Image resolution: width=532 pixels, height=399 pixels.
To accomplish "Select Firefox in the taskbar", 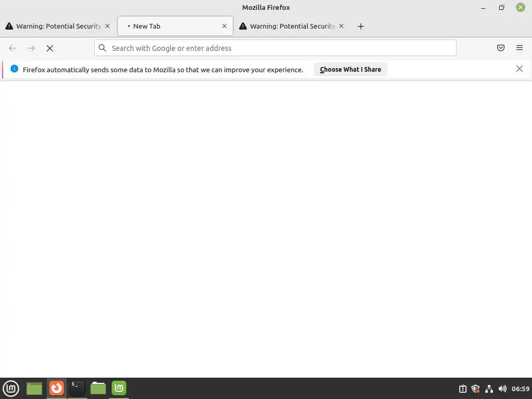I will (56, 388).
